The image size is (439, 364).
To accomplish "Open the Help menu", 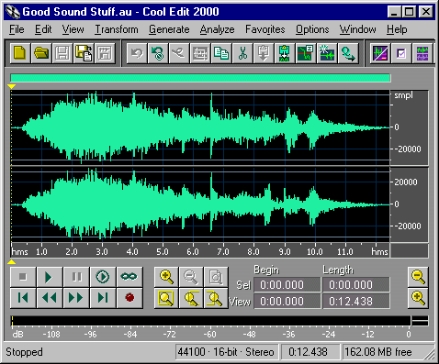I will tap(397, 29).
